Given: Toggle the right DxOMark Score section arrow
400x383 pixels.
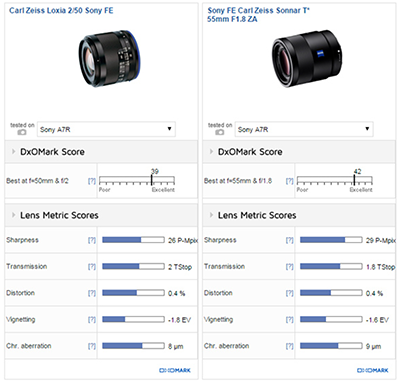Looking at the screenshot, I should (x=211, y=152).
